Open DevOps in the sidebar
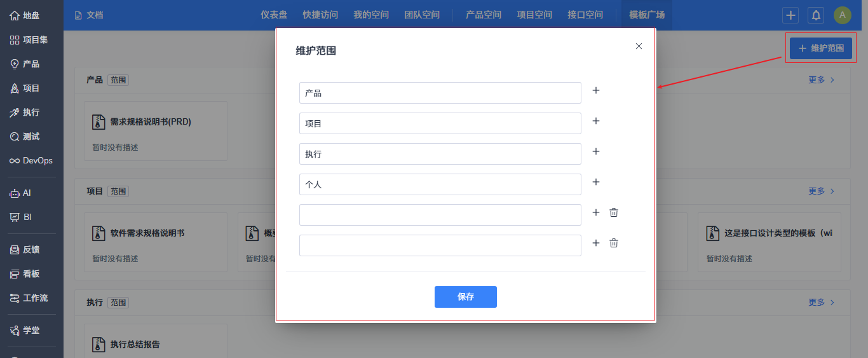The height and width of the screenshot is (358, 868). point(32,161)
